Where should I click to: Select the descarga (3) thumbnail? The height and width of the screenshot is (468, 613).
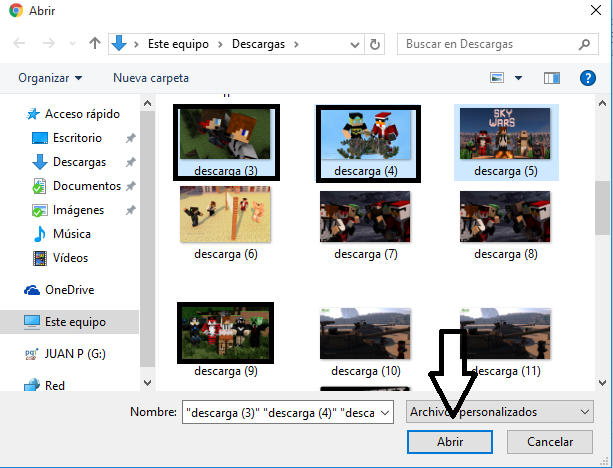click(225, 134)
